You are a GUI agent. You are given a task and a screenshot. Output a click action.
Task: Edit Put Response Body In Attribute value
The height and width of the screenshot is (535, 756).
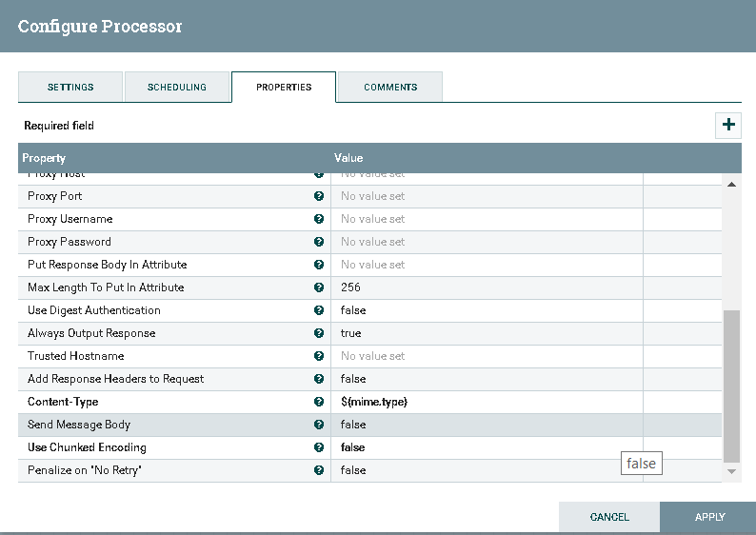tap(487, 265)
